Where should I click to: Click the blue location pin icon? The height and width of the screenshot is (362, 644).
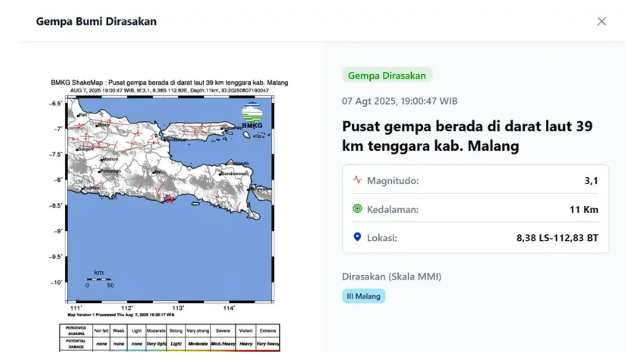(357, 237)
